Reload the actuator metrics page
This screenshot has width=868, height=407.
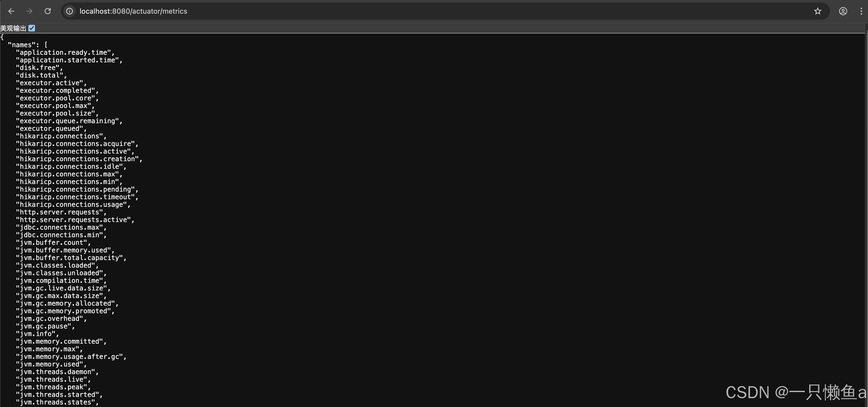[47, 11]
